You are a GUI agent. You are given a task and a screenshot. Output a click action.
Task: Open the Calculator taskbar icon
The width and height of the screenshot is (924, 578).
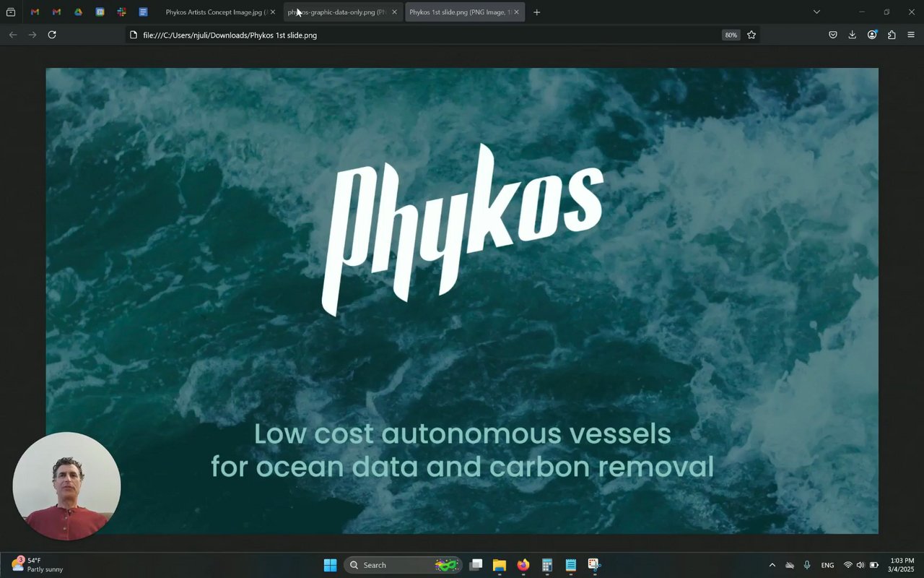pyautogui.click(x=547, y=565)
